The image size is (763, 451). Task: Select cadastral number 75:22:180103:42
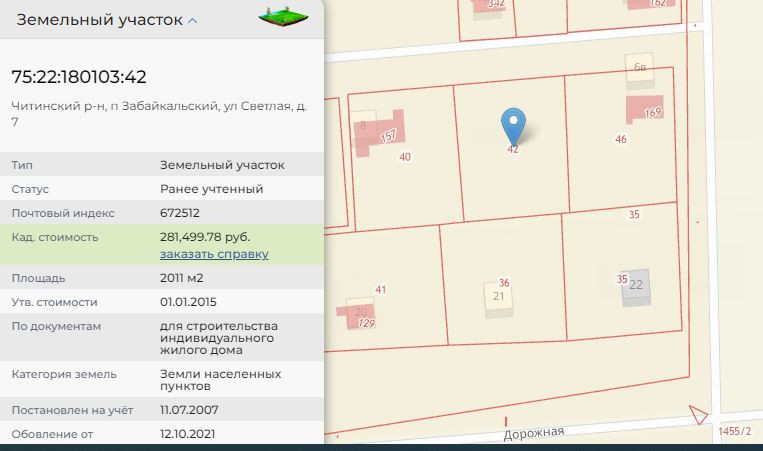(79, 77)
